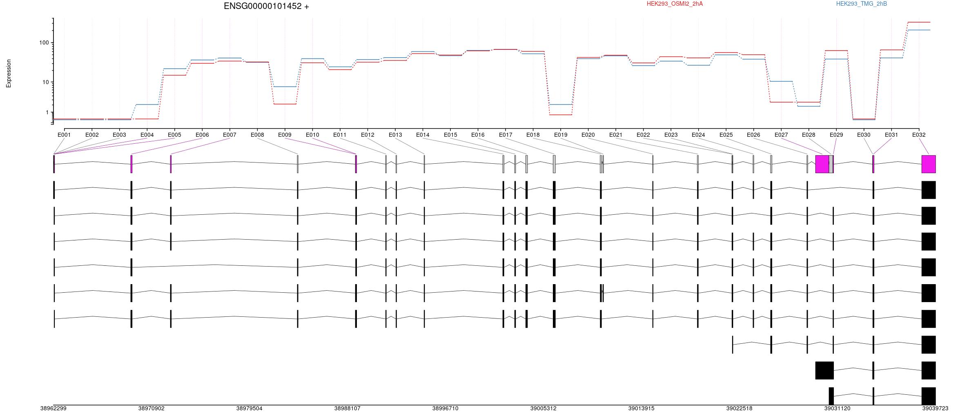
Task: Click the Expression y-axis label
Action: point(9,73)
